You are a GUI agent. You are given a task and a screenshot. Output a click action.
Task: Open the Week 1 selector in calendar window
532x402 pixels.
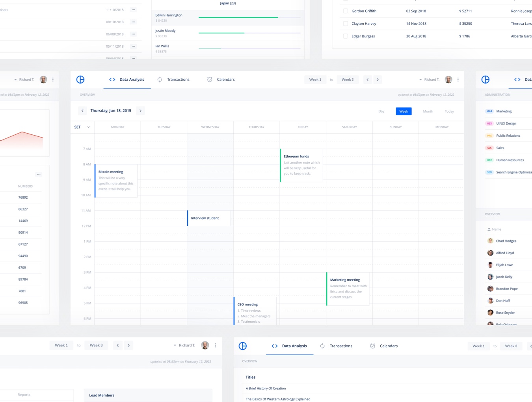point(315,80)
